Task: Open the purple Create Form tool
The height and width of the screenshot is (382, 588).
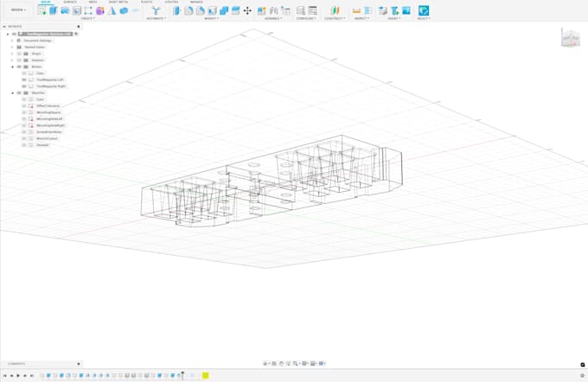Action: (100, 10)
